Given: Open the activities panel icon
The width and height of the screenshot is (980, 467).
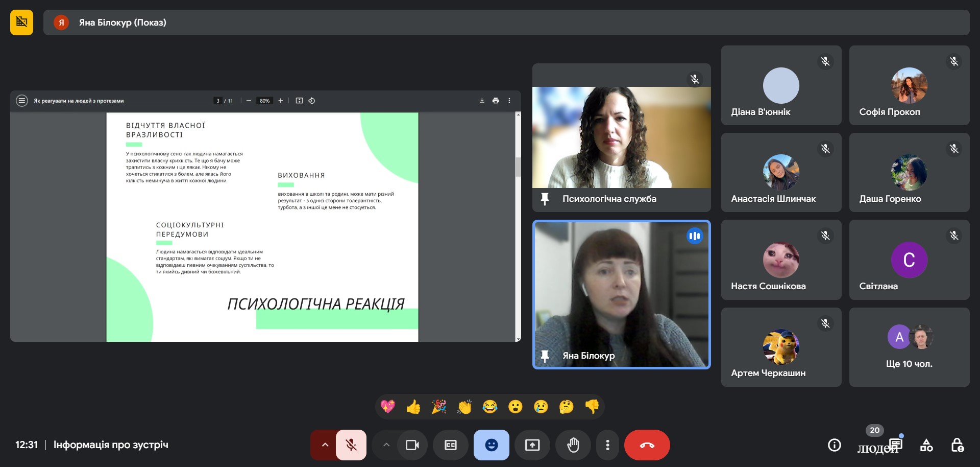Looking at the screenshot, I should click(x=926, y=445).
